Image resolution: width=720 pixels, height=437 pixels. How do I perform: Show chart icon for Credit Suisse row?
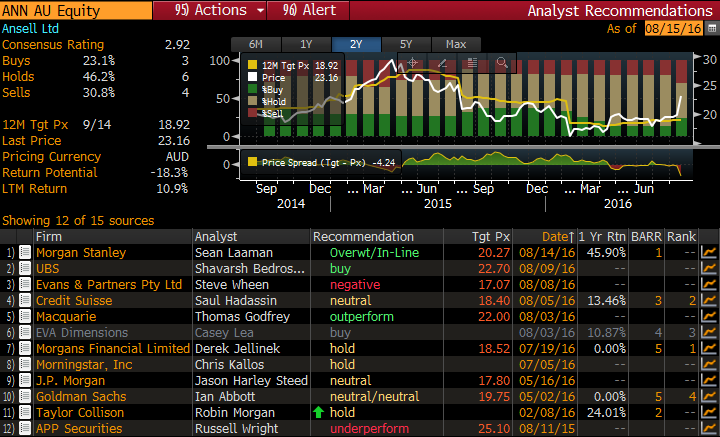pyautogui.click(x=709, y=301)
